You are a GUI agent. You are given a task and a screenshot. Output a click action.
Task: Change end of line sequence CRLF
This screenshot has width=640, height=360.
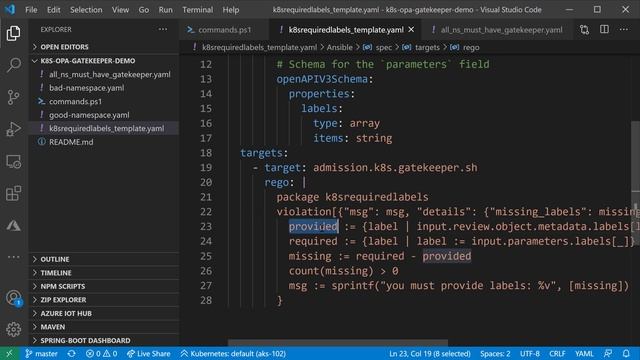coord(557,353)
